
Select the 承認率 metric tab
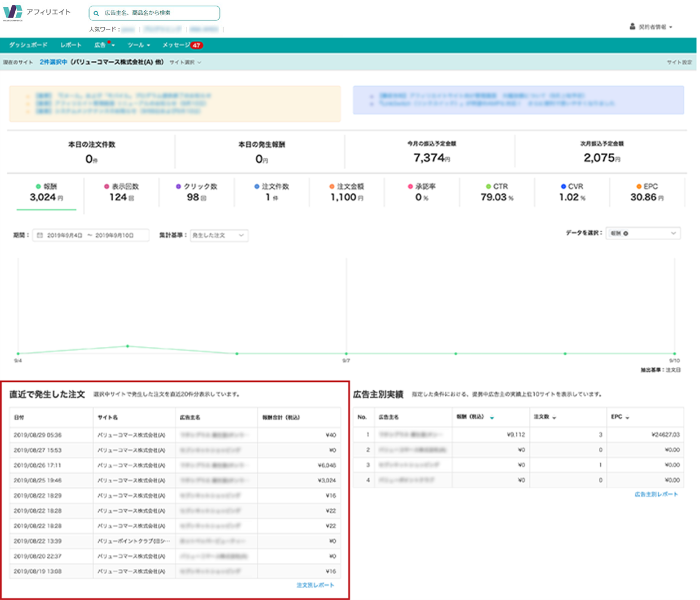click(422, 192)
